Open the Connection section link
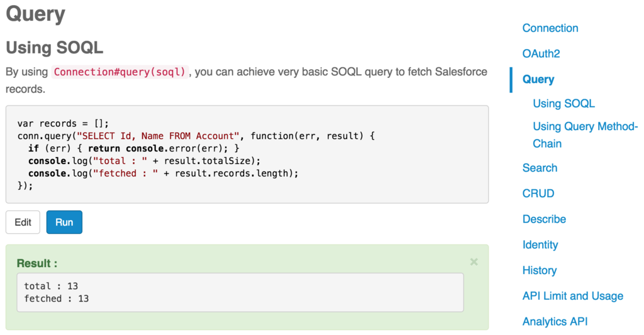644x335 pixels. pos(550,28)
